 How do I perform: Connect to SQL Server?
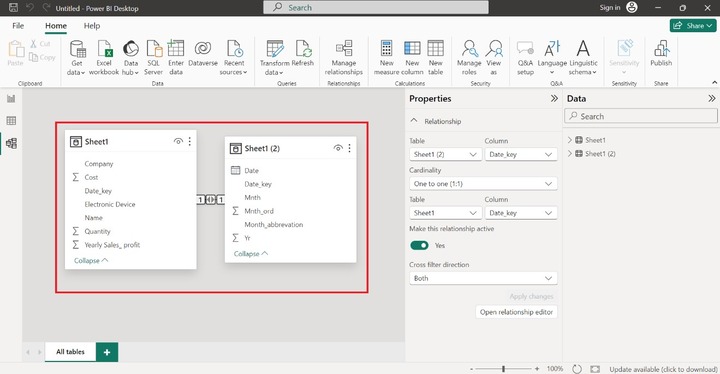click(153, 57)
